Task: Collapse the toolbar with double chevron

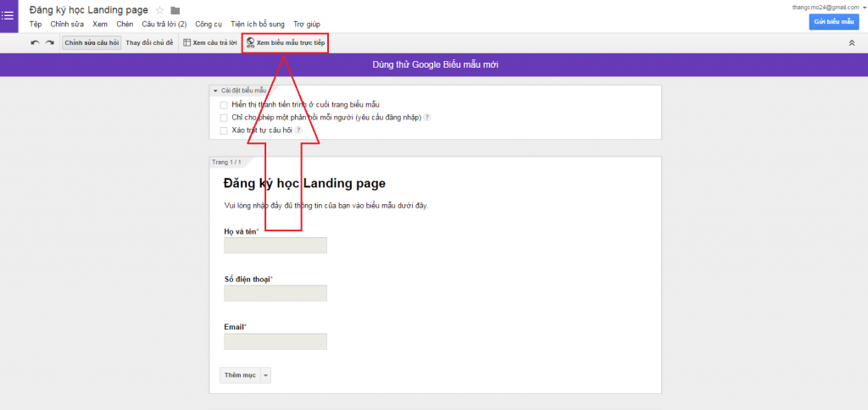Action: (852, 42)
